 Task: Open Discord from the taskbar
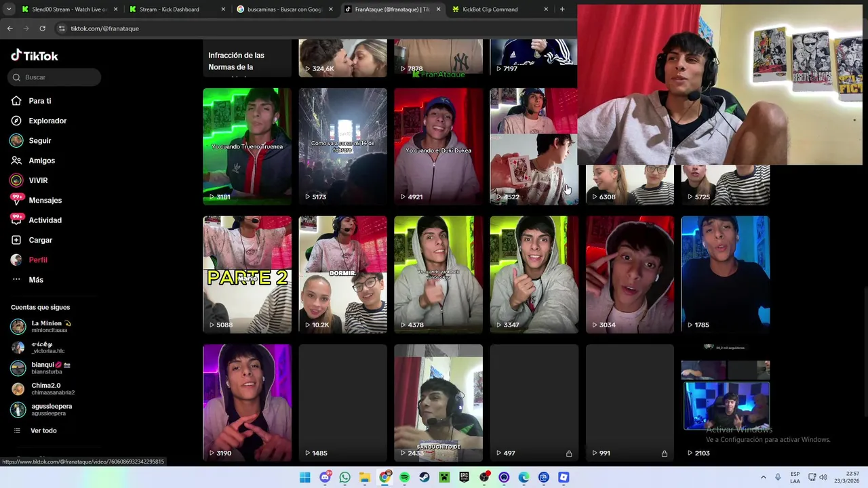tap(325, 477)
